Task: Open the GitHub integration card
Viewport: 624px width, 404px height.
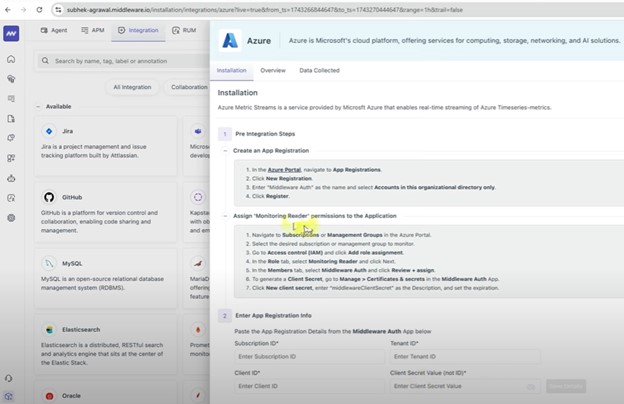Action: [x=105, y=212]
